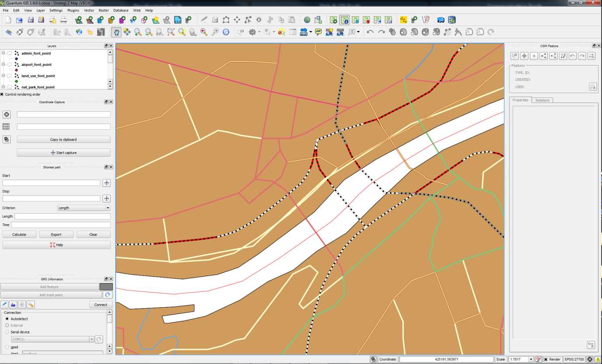The height and width of the screenshot is (364, 602).
Task: Save the current QGIS project
Action: point(30,20)
